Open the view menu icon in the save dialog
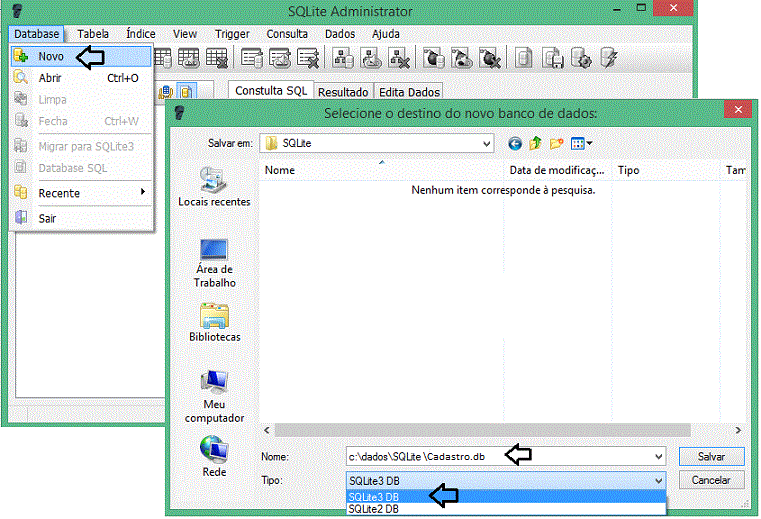Screen dimensions: 761x519 pos(581,143)
